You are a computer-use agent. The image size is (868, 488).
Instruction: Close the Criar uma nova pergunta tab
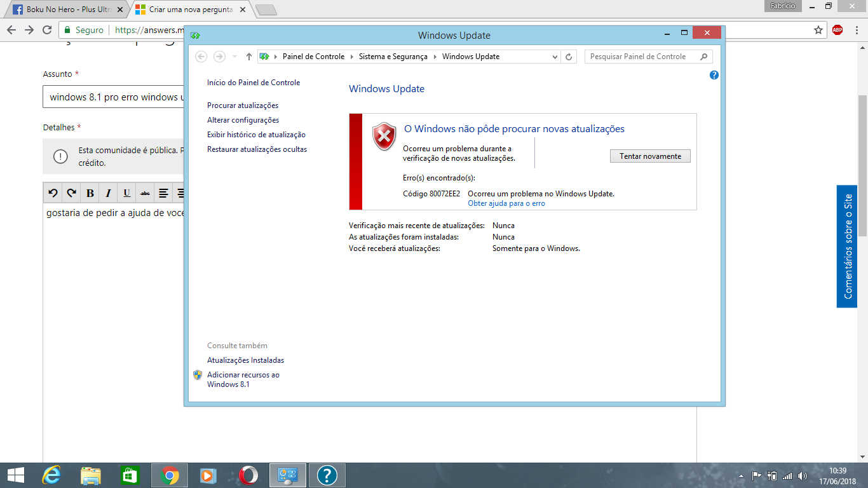click(x=244, y=10)
